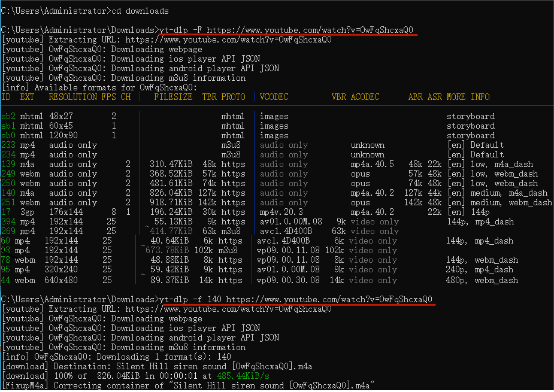
Task: Click the ACODEC column header
Action: click(x=365, y=97)
